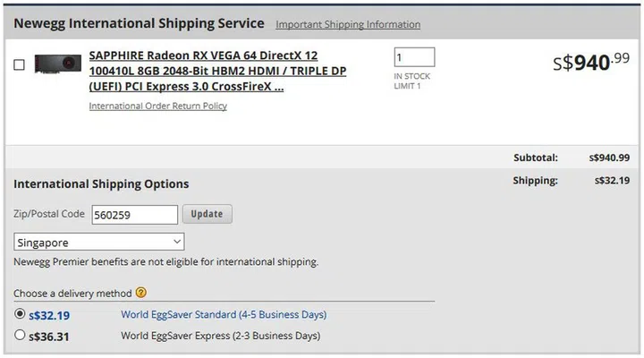The width and height of the screenshot is (644, 358).
Task: Click the Zip/Postal Code field
Action: point(134,214)
